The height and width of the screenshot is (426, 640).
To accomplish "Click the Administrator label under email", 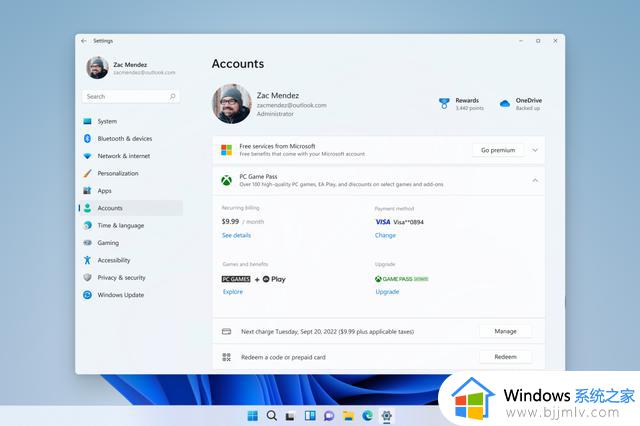I will (275, 114).
